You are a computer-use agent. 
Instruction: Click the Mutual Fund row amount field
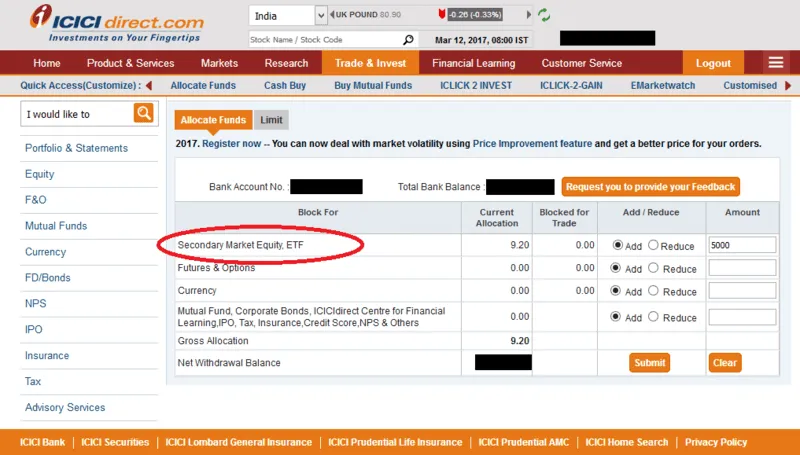pos(742,317)
